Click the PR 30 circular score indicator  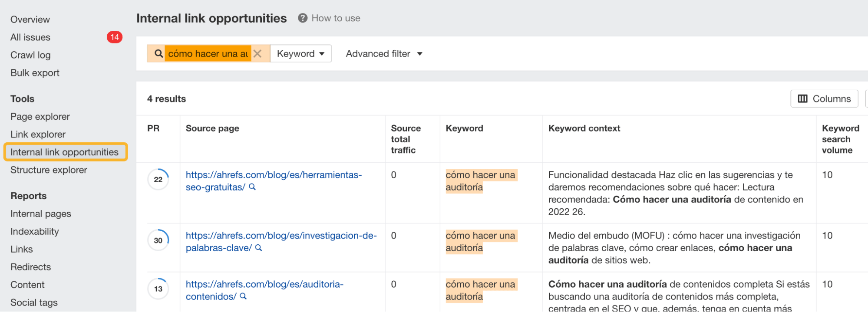coord(158,240)
